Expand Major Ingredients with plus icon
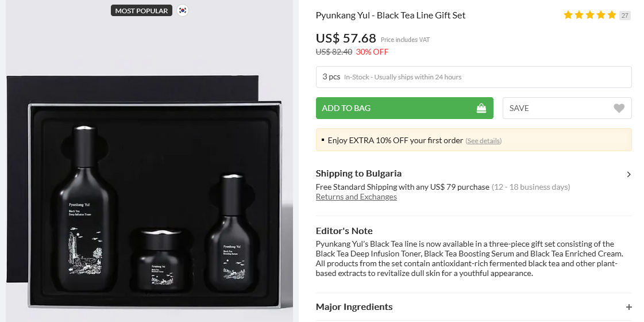This screenshot has width=644, height=322. (628, 307)
